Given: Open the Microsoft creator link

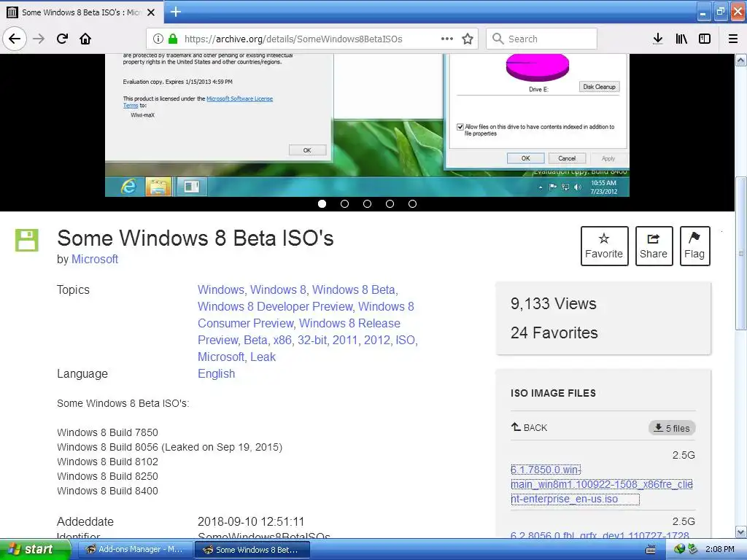Looking at the screenshot, I should pos(95,259).
